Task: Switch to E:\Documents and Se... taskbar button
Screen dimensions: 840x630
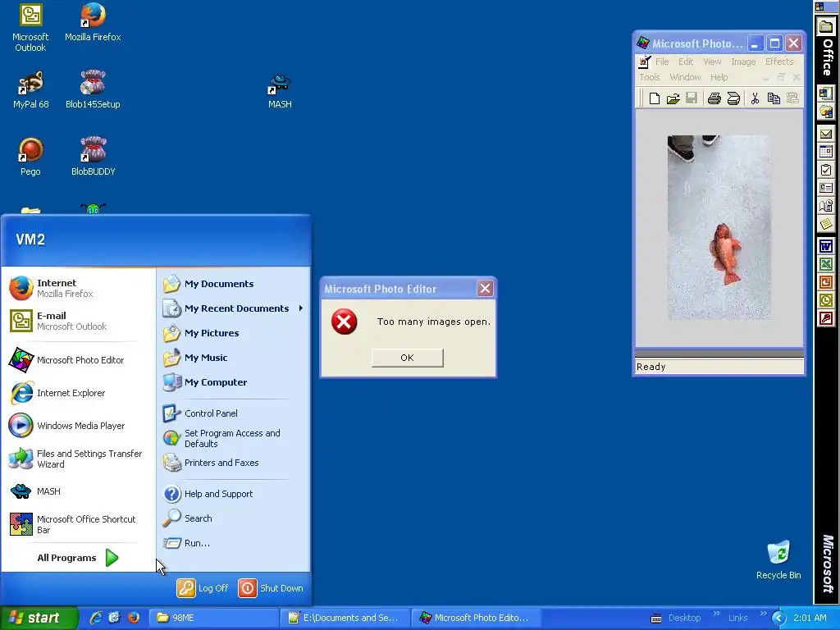Action: (x=345, y=618)
